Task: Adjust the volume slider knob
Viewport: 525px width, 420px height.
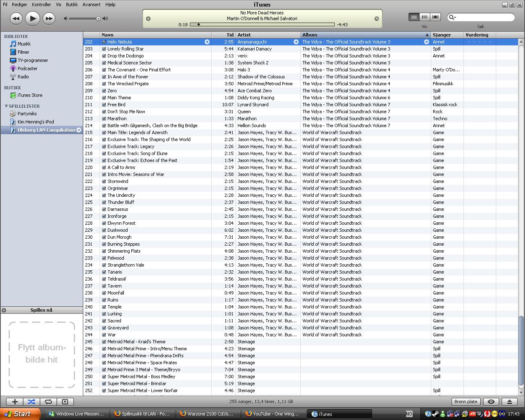Action: coord(98,18)
